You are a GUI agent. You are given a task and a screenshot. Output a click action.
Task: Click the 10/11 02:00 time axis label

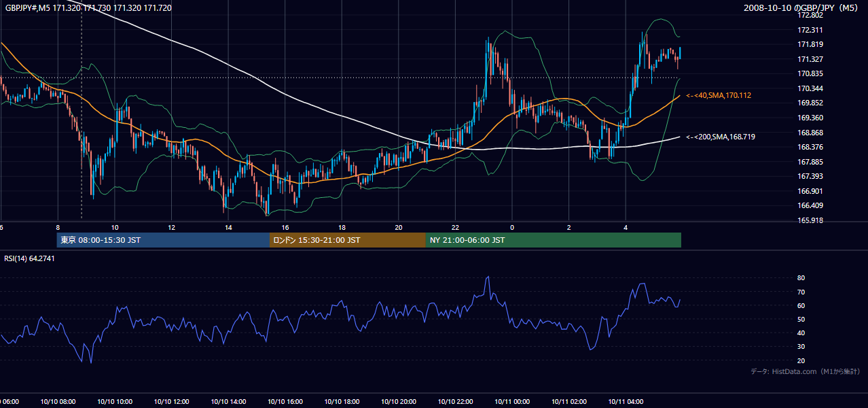(568, 402)
